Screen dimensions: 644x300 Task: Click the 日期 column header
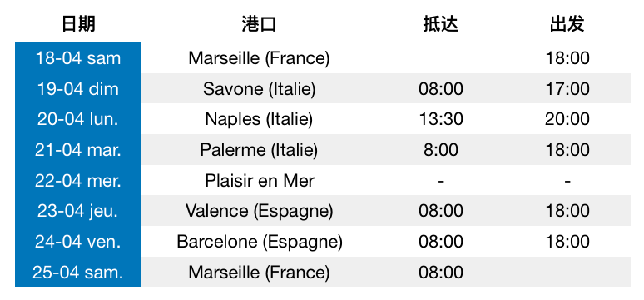pyautogui.click(x=78, y=24)
